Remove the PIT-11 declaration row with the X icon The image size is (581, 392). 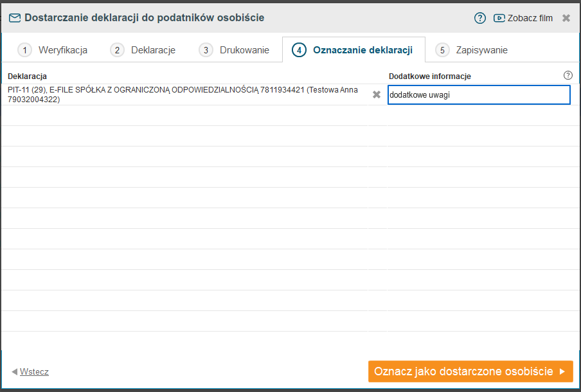(377, 95)
